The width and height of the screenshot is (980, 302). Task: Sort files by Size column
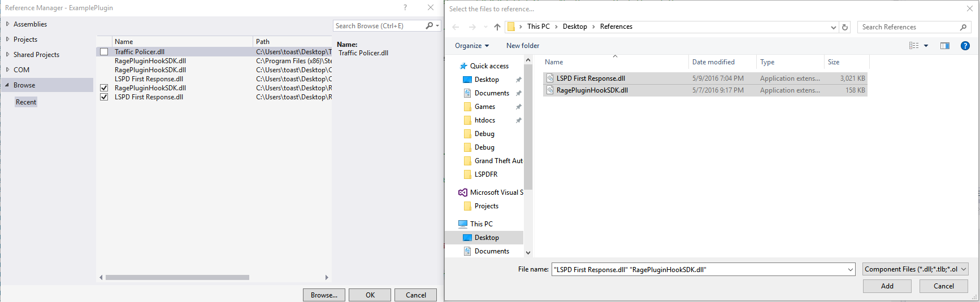point(847,62)
